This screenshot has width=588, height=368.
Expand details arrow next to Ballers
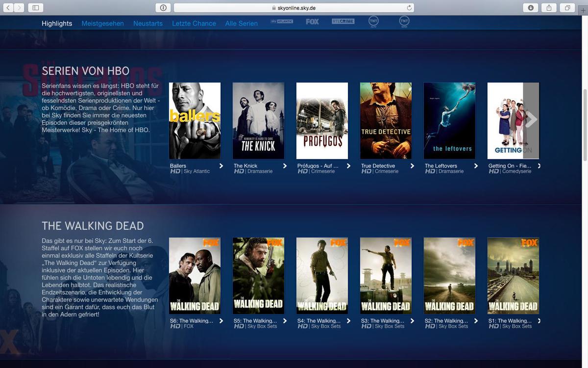pyautogui.click(x=221, y=166)
